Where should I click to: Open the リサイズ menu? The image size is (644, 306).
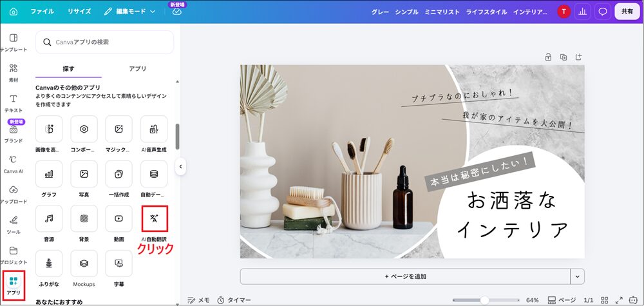[79, 12]
